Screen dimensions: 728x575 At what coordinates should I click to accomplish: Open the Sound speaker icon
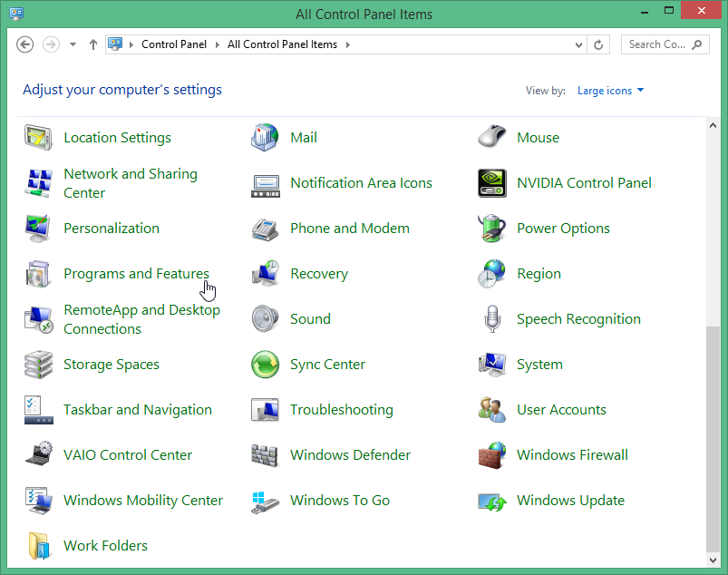pos(265,319)
